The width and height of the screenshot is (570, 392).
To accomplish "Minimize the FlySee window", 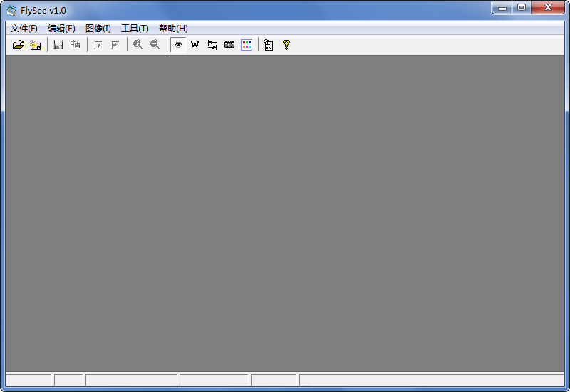I will click(x=502, y=7).
